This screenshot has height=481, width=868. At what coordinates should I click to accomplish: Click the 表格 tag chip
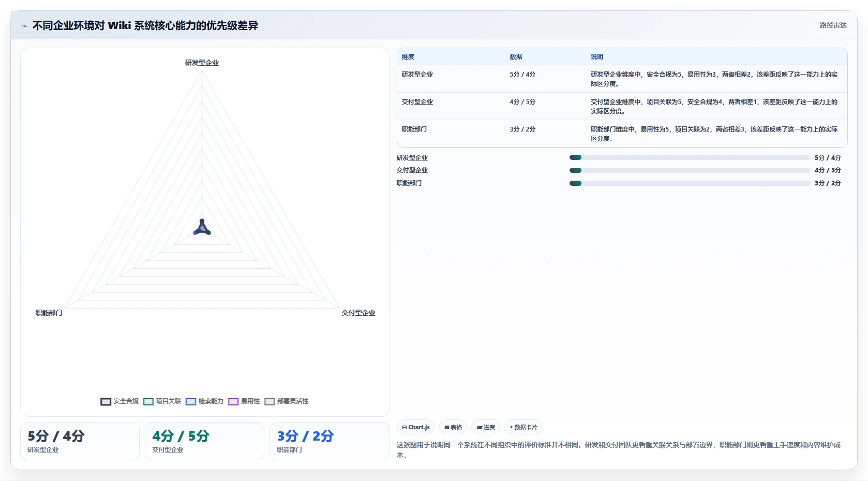[453, 427]
